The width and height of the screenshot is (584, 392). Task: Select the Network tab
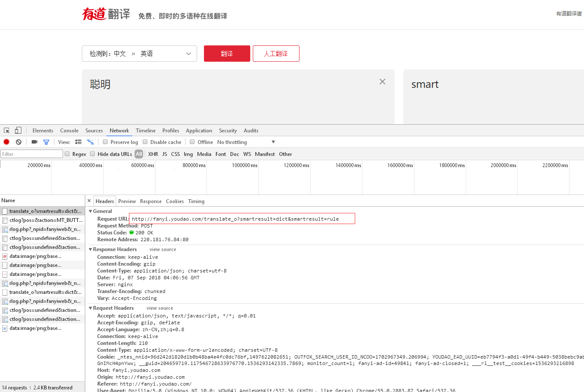click(119, 131)
